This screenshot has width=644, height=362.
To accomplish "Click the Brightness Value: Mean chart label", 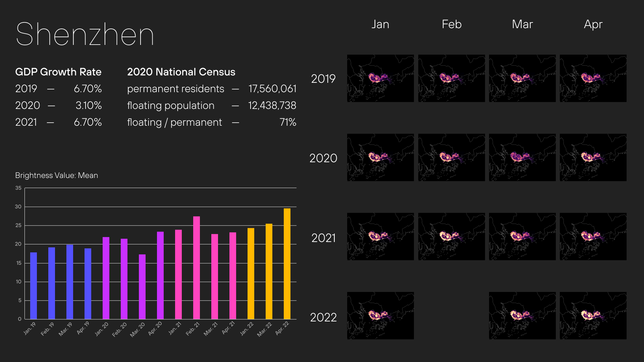I will coord(57,175).
